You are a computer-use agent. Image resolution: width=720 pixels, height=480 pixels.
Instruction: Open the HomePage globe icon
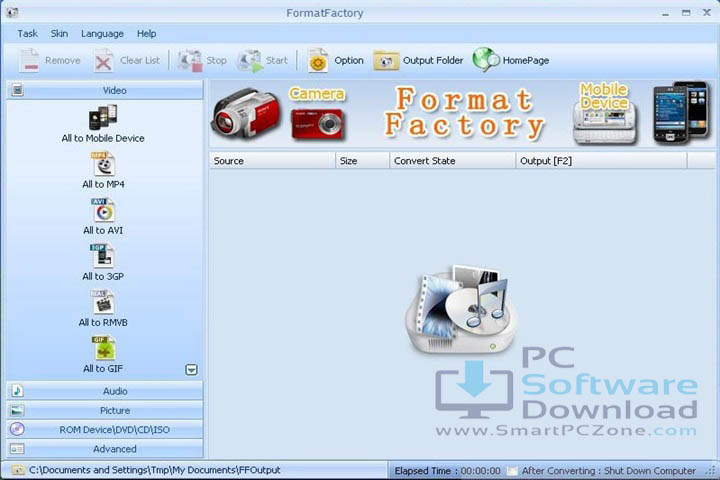(486, 60)
